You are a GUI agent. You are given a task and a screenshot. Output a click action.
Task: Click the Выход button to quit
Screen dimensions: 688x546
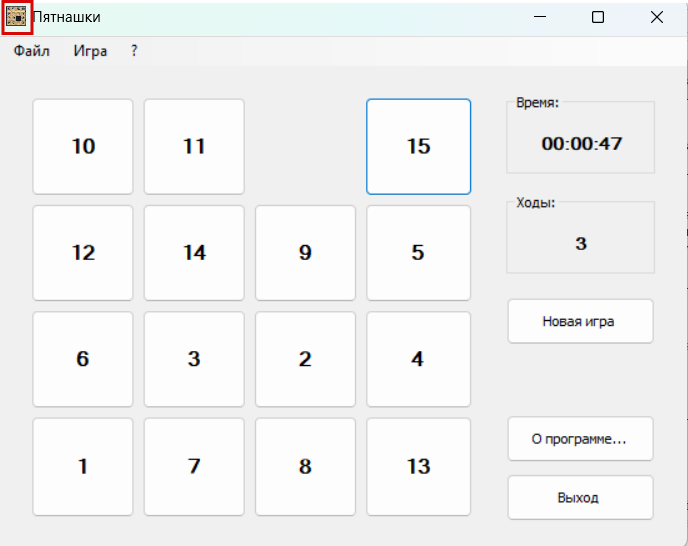[580, 498]
